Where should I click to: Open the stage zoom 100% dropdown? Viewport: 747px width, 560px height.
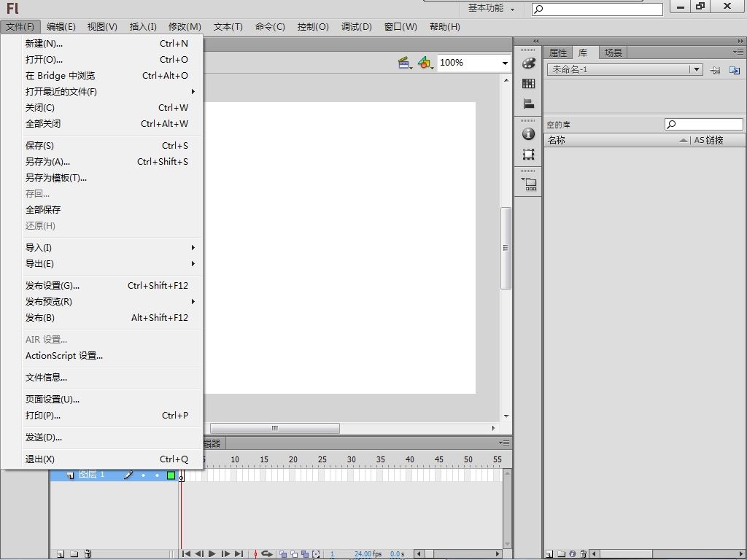coord(504,63)
